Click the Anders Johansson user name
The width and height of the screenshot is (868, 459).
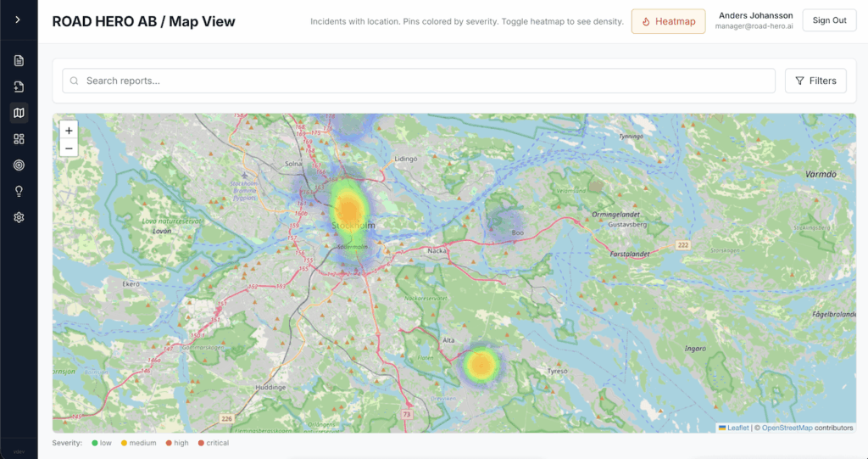(x=755, y=15)
